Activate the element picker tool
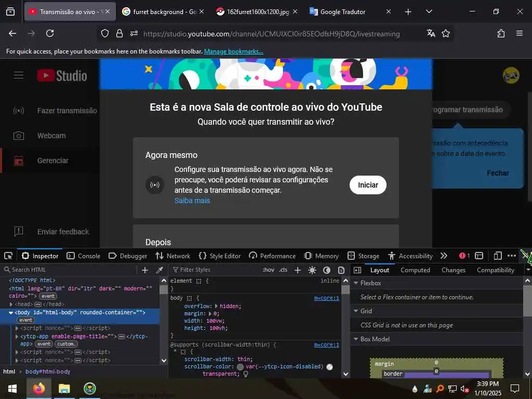Screen dimensions: 532x399 (x=8, y=256)
